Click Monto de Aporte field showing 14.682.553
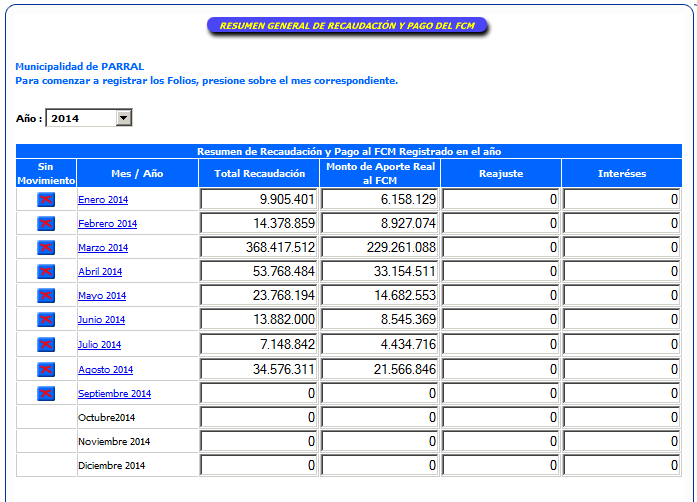The height and width of the screenshot is (502, 697). tap(380, 295)
